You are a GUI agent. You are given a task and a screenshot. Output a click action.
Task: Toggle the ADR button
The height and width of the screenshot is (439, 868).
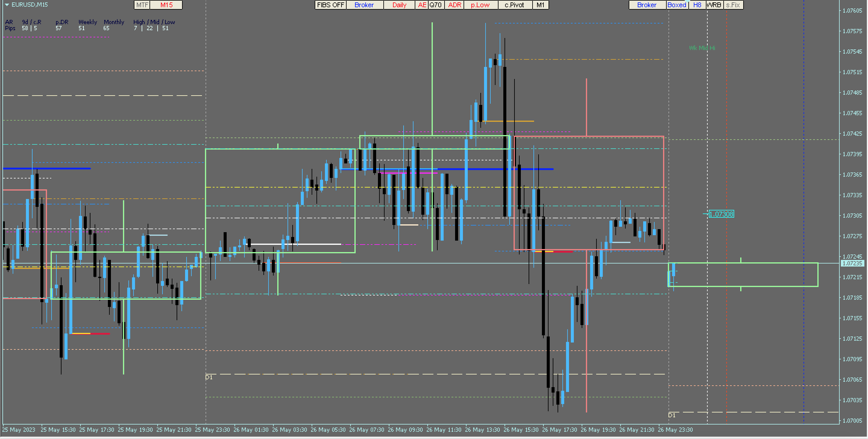454,5
